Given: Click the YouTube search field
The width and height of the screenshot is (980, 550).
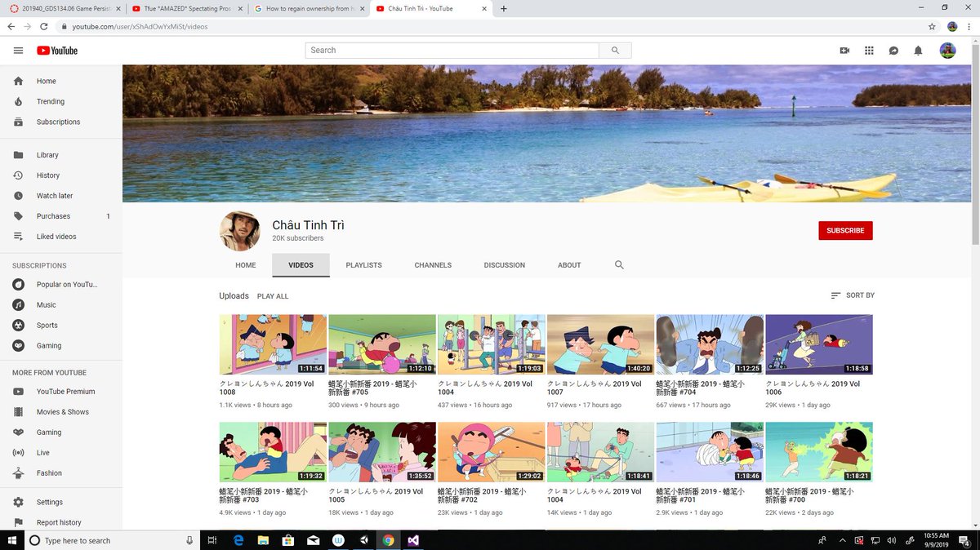Looking at the screenshot, I should click(452, 51).
